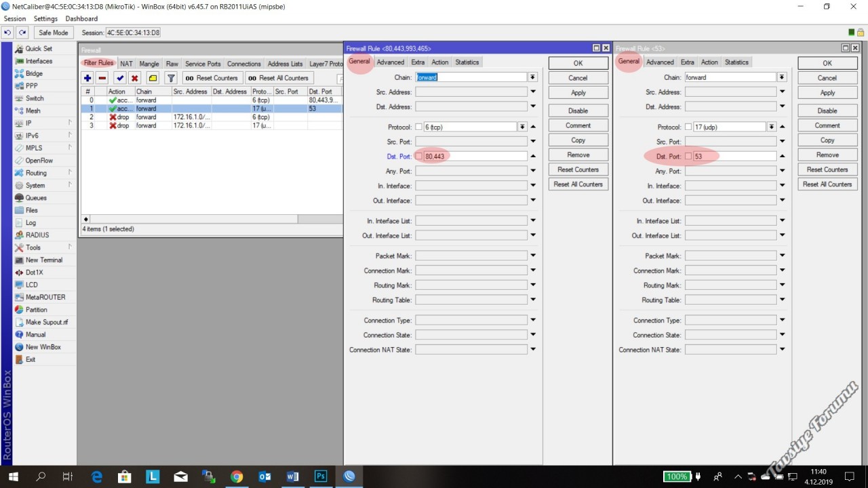Image resolution: width=868 pixels, height=488 pixels.
Task: Click the disable rule red X icon
Action: click(x=135, y=78)
